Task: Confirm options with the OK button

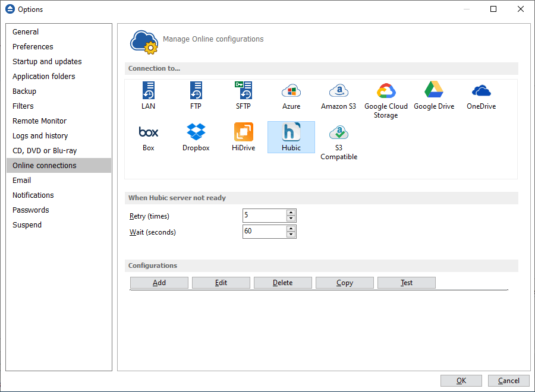Action: (x=461, y=381)
